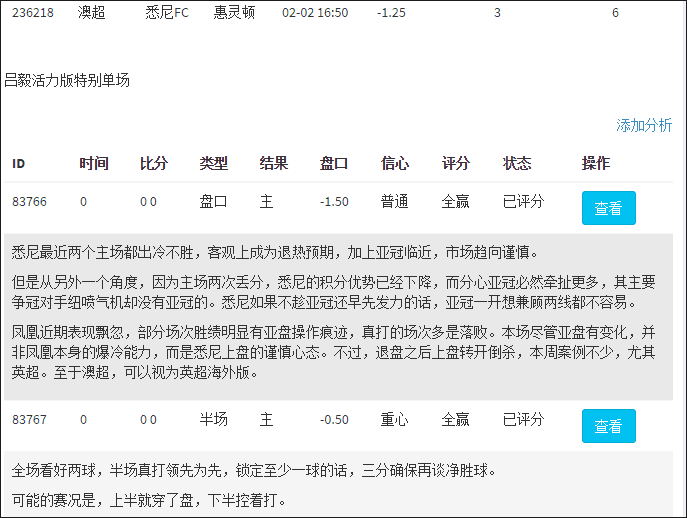Click 已评分 status in row 83767
The image size is (687, 518).
[x=524, y=419]
